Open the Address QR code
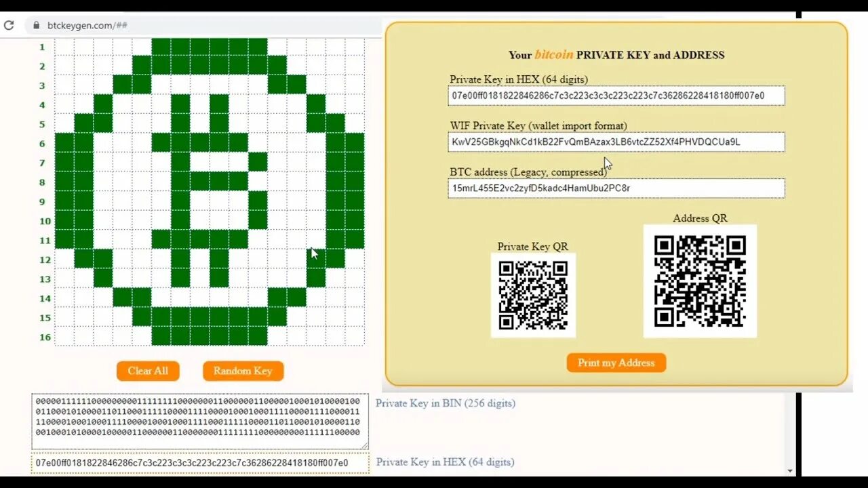Image resolution: width=868 pixels, height=488 pixels. [x=700, y=281]
